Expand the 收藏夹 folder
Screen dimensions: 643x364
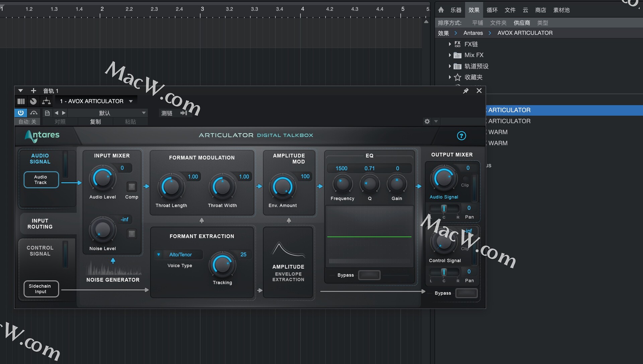(x=450, y=77)
